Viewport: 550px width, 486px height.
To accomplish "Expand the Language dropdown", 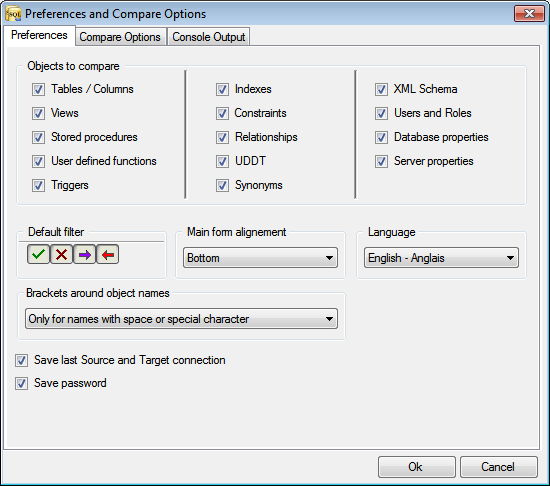I will [x=441, y=258].
